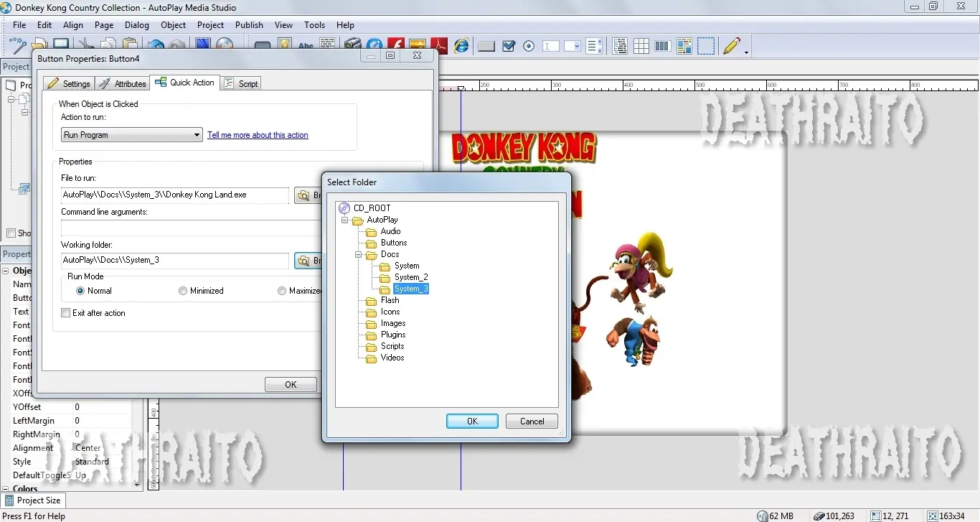The image size is (980, 522).
Task: Select the Scripts folder in tree
Action: [x=392, y=346]
